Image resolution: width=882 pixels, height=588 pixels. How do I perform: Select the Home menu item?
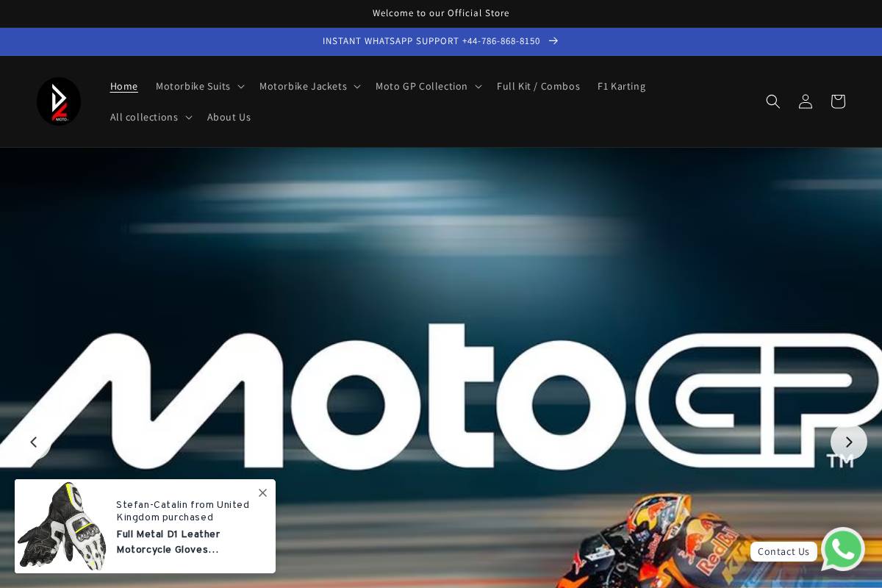pos(123,86)
